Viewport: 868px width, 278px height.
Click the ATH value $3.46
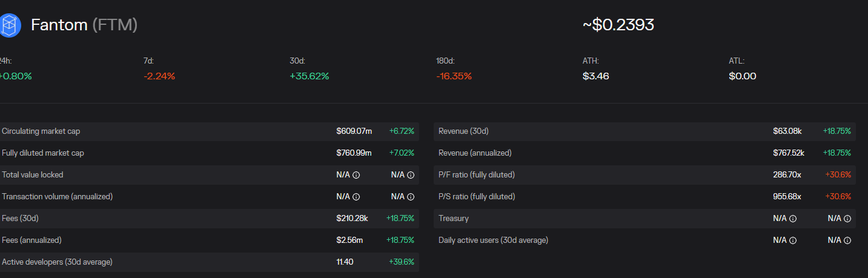[596, 76]
